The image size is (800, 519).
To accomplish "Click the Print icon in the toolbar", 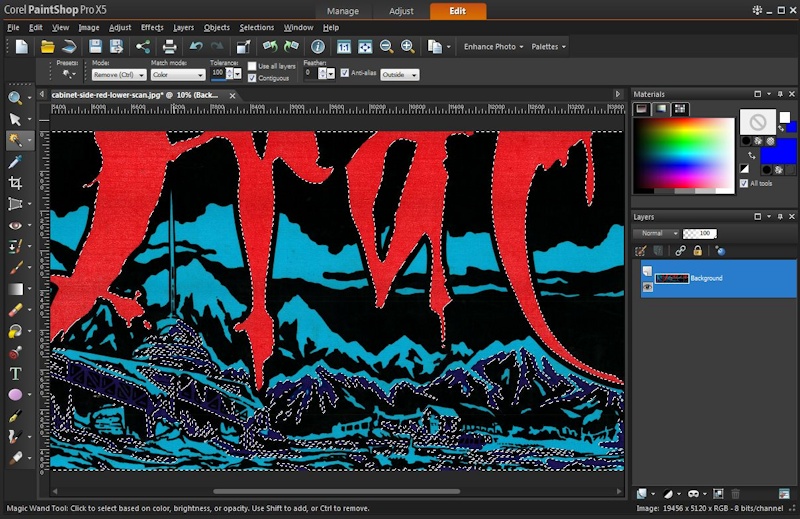I will pyautogui.click(x=170, y=47).
